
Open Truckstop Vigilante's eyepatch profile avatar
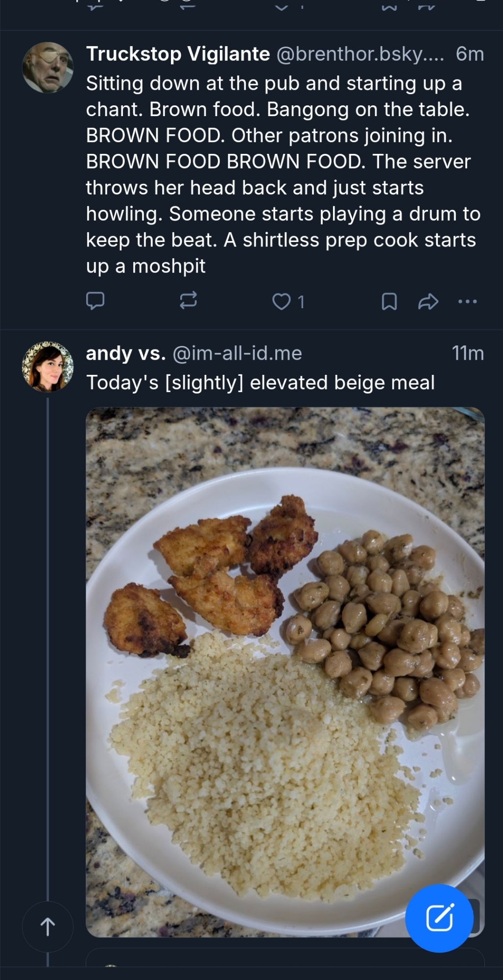pos(48,68)
